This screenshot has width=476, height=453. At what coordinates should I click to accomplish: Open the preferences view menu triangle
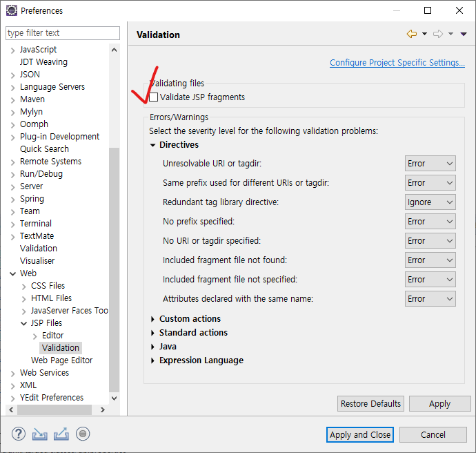[464, 34]
